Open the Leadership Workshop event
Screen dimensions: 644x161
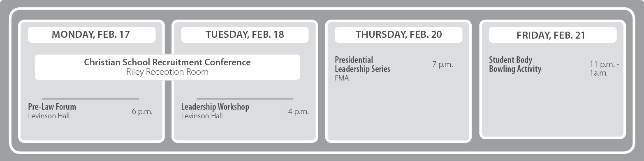[x=215, y=107]
